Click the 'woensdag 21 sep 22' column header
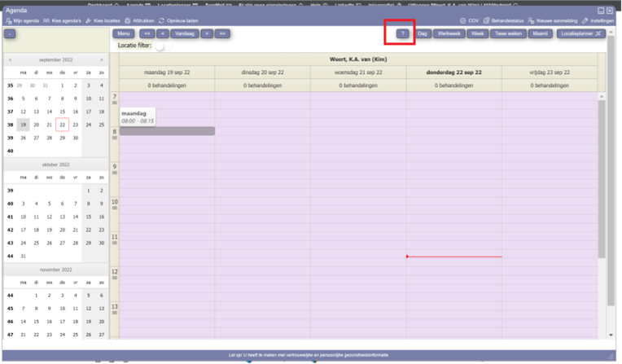622x364 pixels. 358,72
